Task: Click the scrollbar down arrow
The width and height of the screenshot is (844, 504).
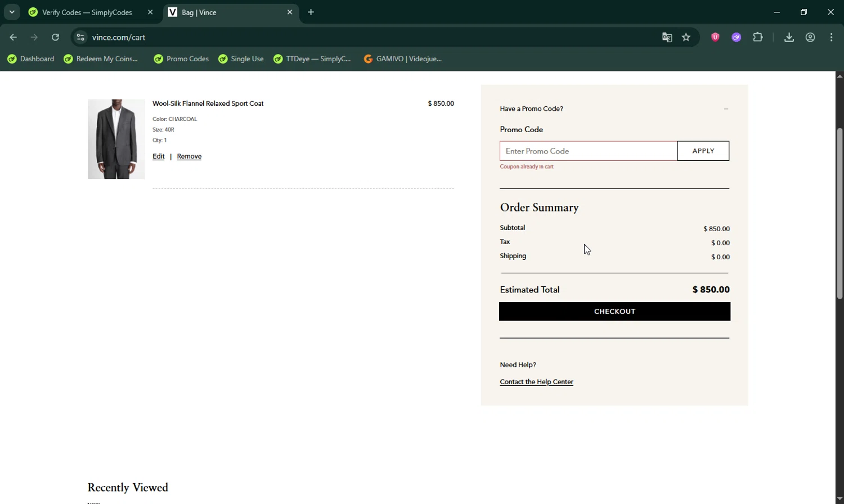Action: pos(839,499)
